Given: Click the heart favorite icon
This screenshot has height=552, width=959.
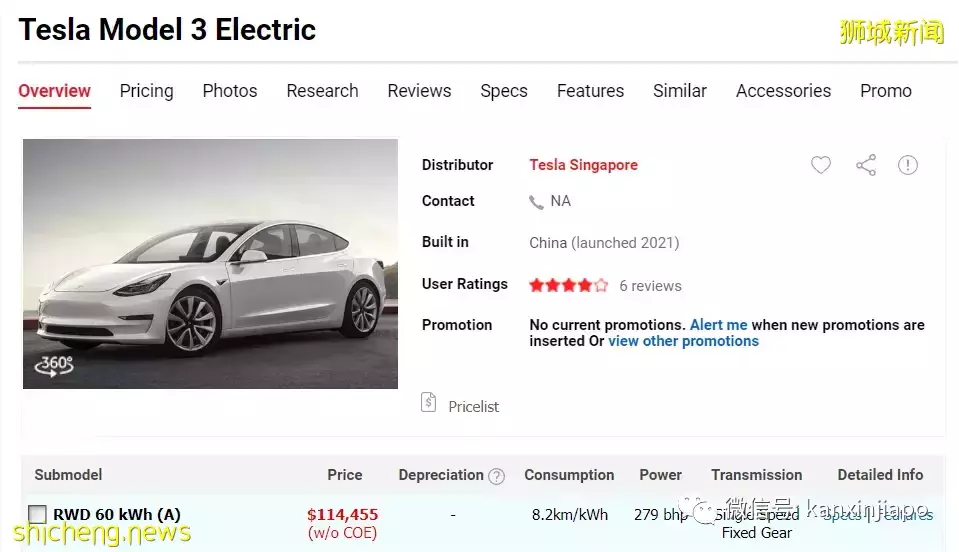Looking at the screenshot, I should (x=821, y=165).
